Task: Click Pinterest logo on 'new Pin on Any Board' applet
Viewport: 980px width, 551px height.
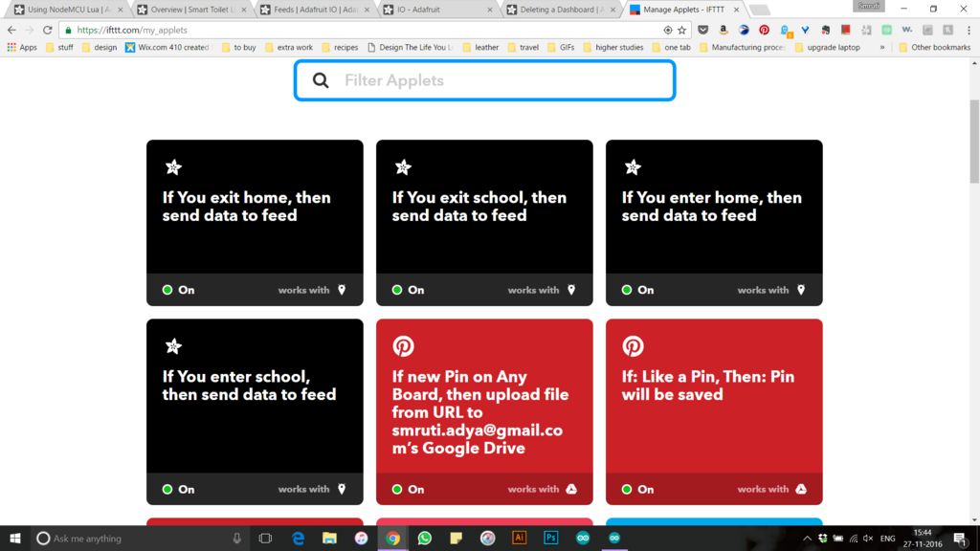Action: click(x=403, y=346)
